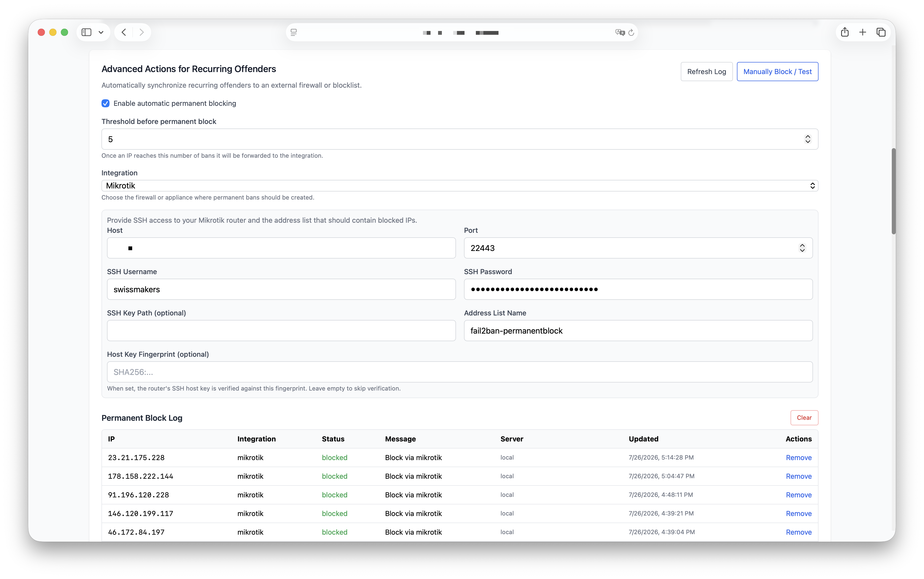Screen dimensions: 924x579
Task: Remove the 146.120.199.117 block entry
Action: pos(799,513)
